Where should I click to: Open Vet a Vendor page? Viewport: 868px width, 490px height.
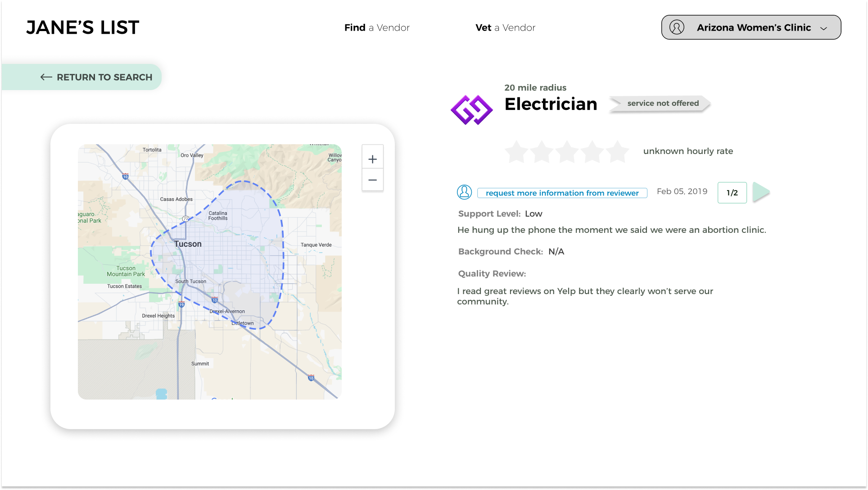point(505,27)
